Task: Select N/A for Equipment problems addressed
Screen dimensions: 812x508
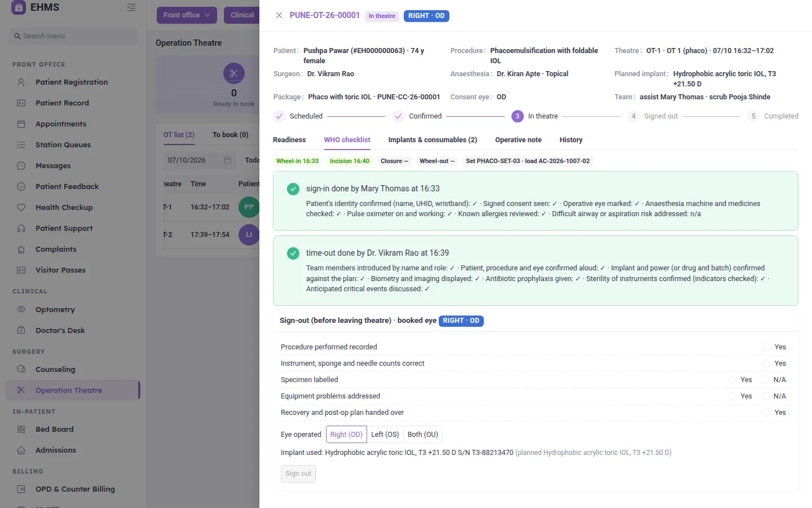Action: pyautogui.click(x=766, y=396)
